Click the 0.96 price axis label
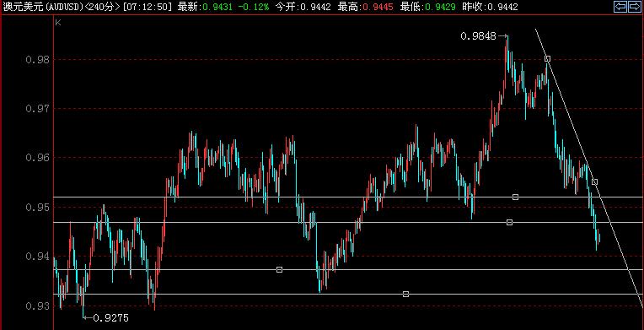 [37, 158]
